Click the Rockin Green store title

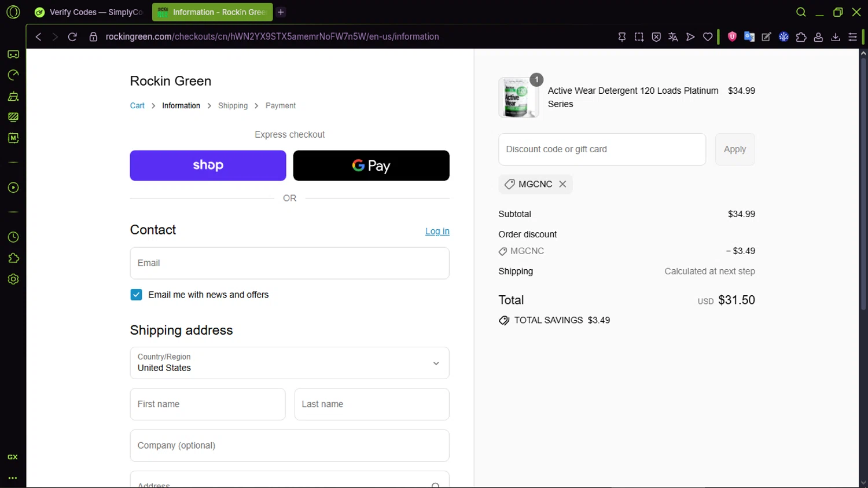(x=171, y=81)
